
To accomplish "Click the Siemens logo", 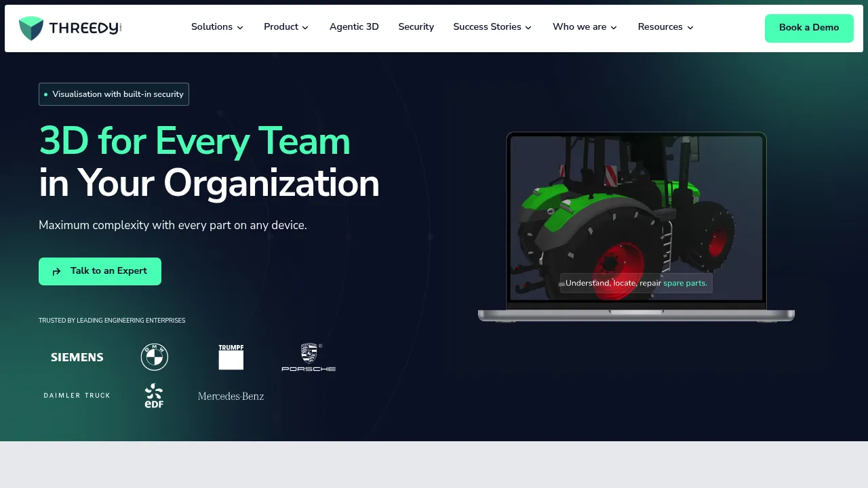I will click(77, 357).
